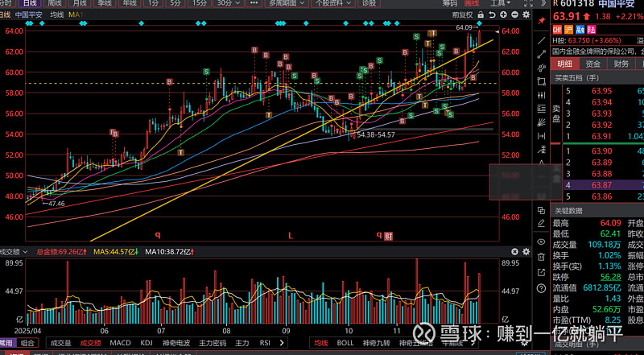Open help via question mark icon
The width and height of the screenshot is (644, 355).
click(541, 287)
